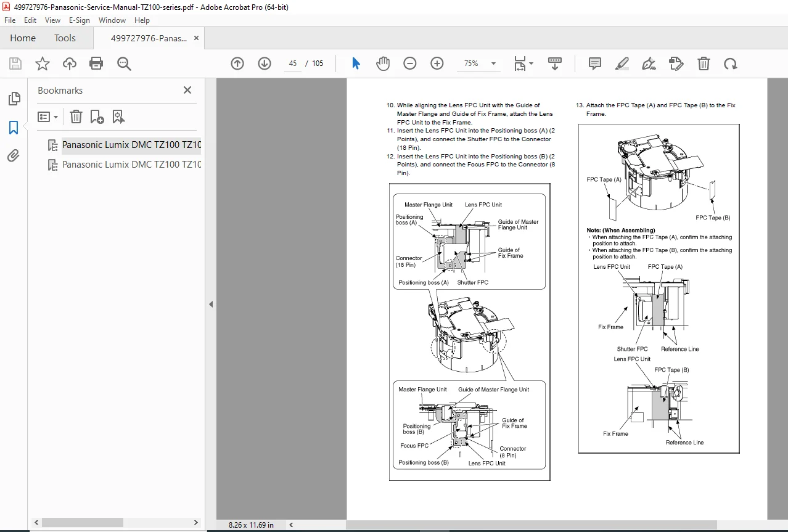Go to the previous page
This screenshot has width=788, height=532.
click(237, 63)
